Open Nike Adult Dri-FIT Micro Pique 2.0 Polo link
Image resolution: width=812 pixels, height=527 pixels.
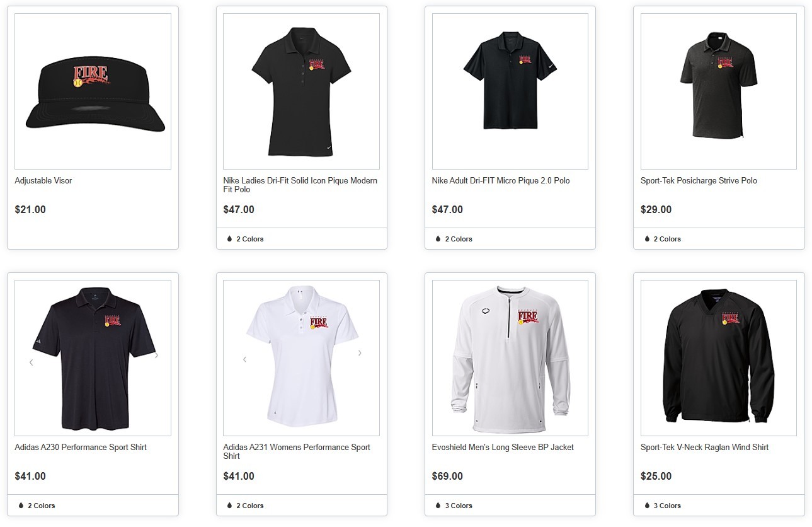pos(501,181)
